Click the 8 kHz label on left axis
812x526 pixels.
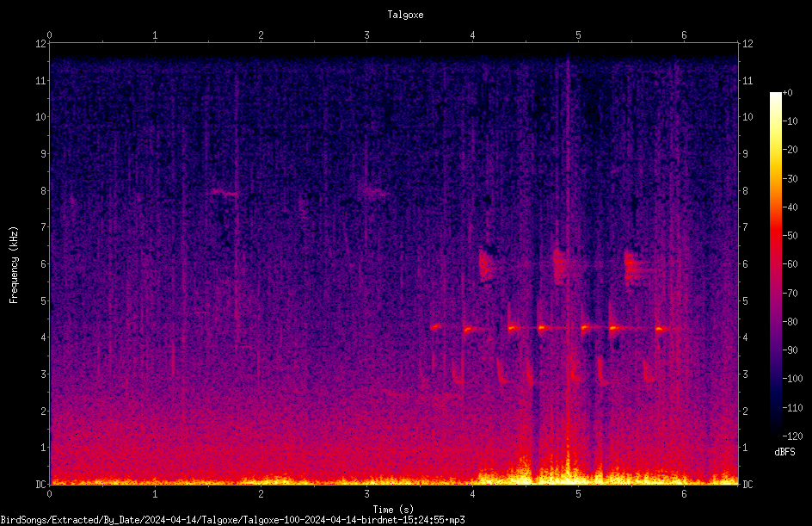tap(43, 191)
